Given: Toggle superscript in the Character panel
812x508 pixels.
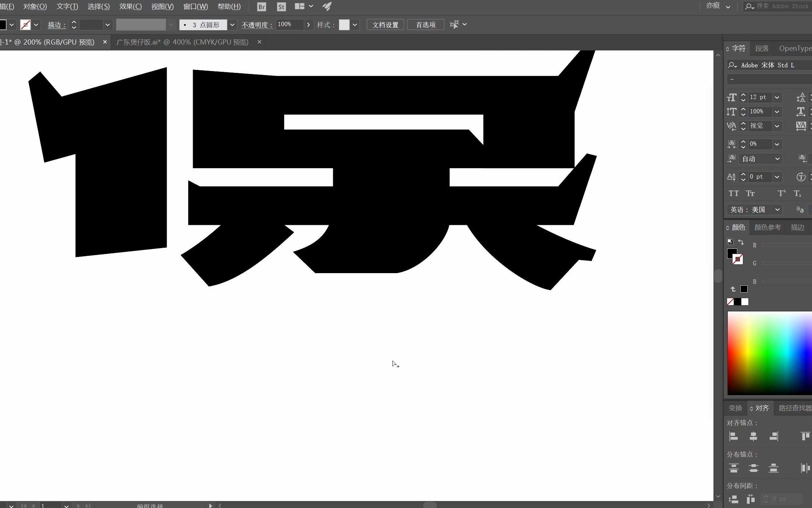Looking at the screenshot, I should 781,193.
